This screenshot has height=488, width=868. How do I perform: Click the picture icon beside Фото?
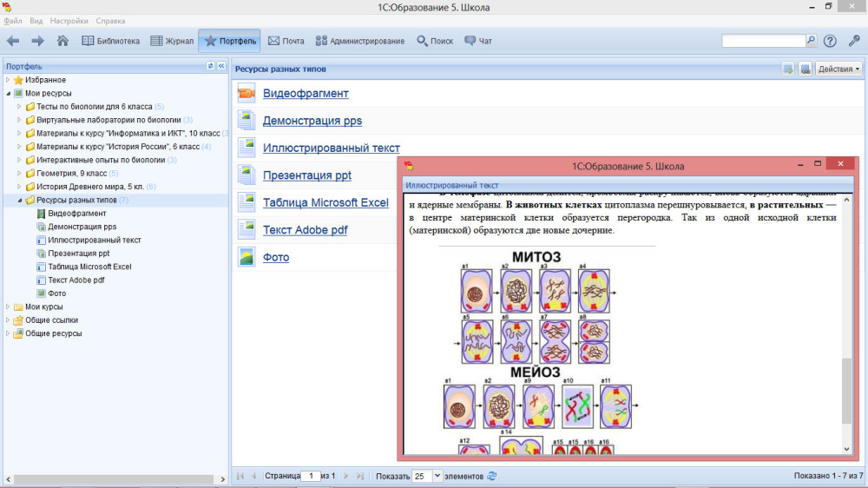point(247,257)
